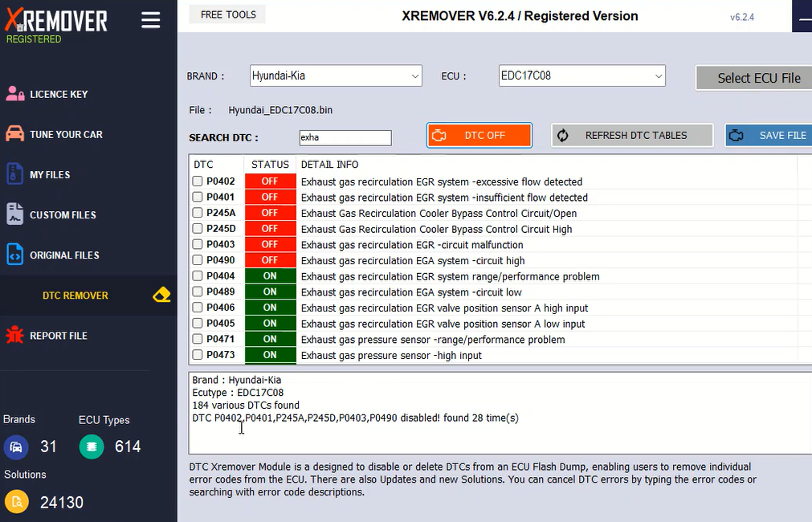
Task: Click the green ON status of P0473
Action: (x=271, y=355)
